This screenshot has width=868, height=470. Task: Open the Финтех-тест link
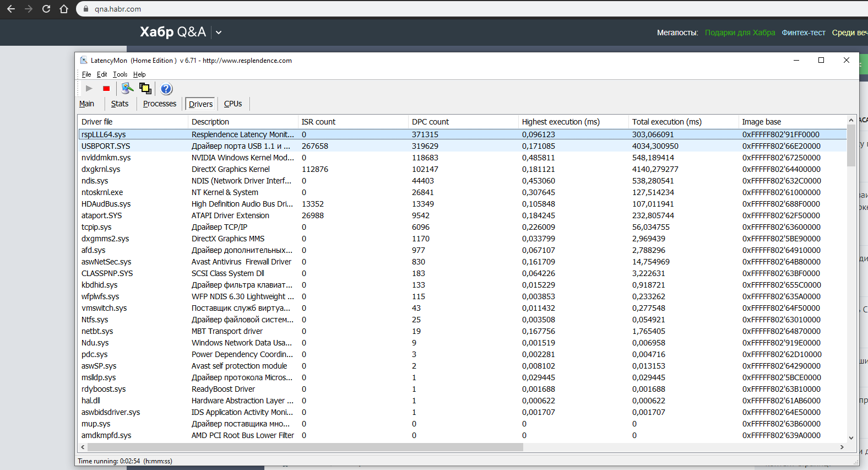click(x=804, y=33)
